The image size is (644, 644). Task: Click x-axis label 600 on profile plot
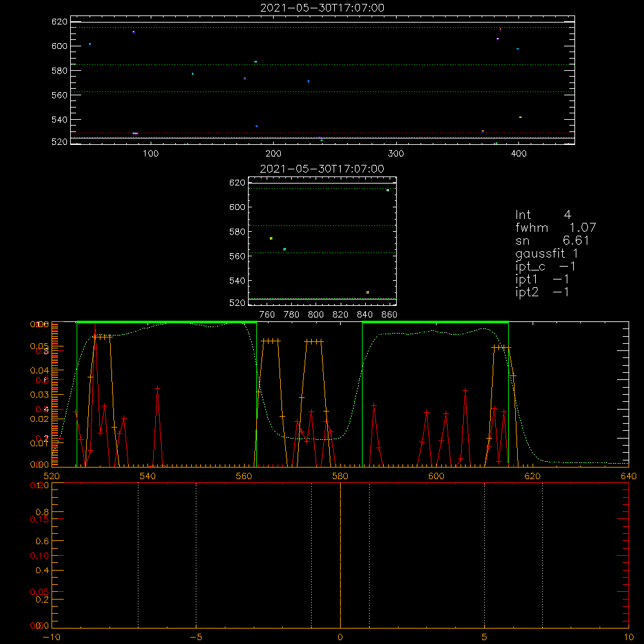click(x=436, y=476)
